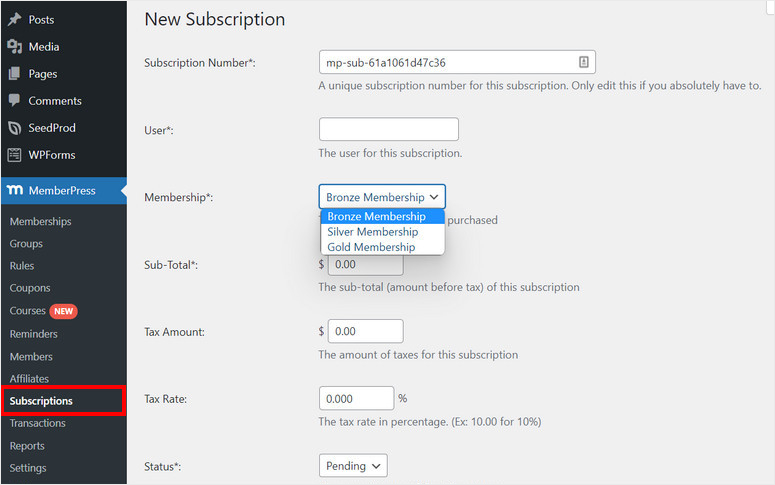
Task: Click the Comments bubble icon
Action: click(x=14, y=101)
